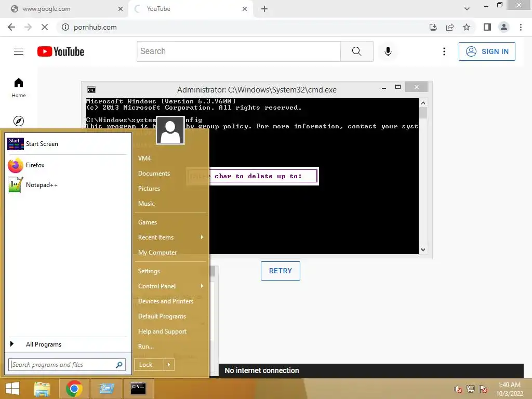This screenshot has width=532, height=399.
Task: Switch to the www.google.com tab
Action: (63, 9)
